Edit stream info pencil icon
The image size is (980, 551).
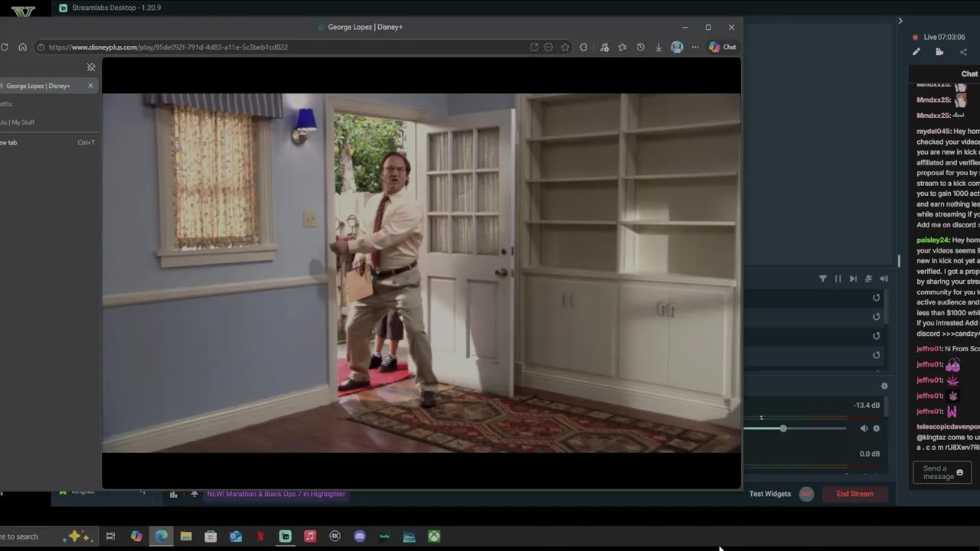[916, 52]
